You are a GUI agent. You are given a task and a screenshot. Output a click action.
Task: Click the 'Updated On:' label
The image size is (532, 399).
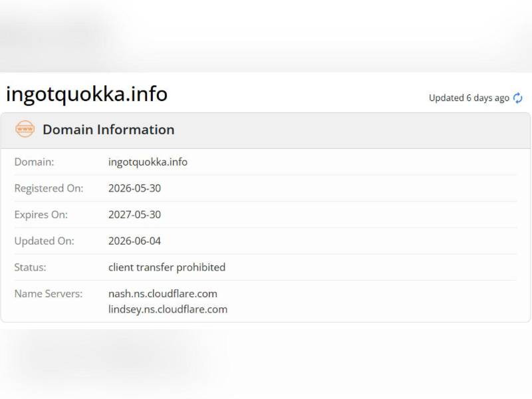pyautogui.click(x=44, y=241)
